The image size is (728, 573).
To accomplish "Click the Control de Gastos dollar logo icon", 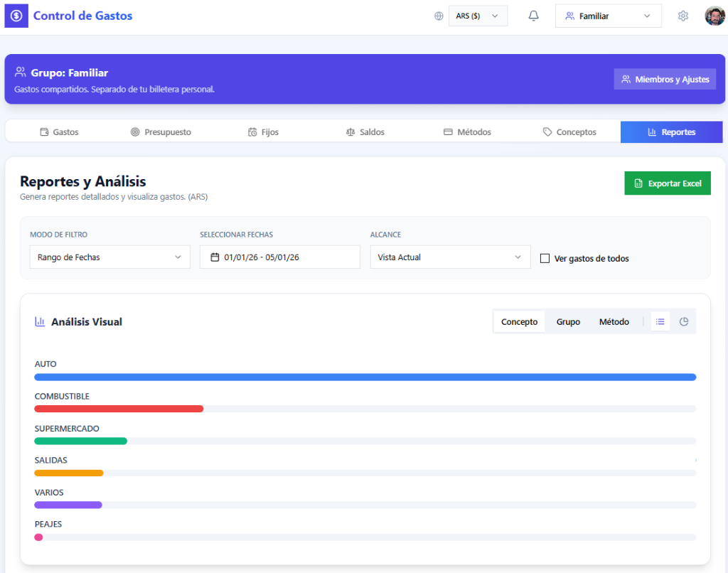I will [x=16, y=16].
